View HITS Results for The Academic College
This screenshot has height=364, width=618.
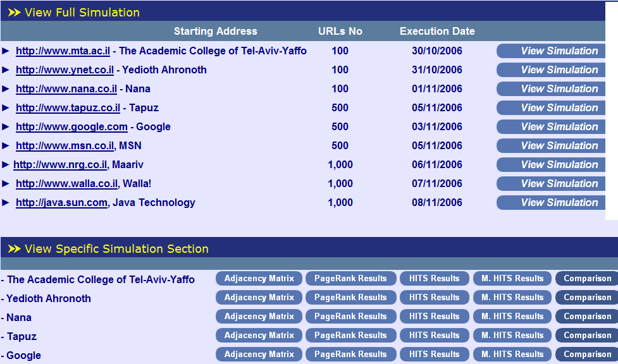click(435, 279)
